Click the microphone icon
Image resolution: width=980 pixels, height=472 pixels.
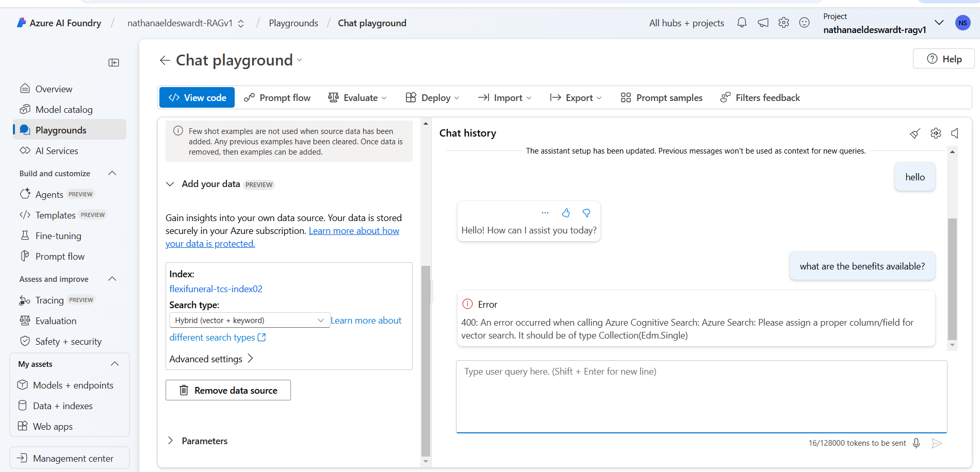tap(917, 443)
